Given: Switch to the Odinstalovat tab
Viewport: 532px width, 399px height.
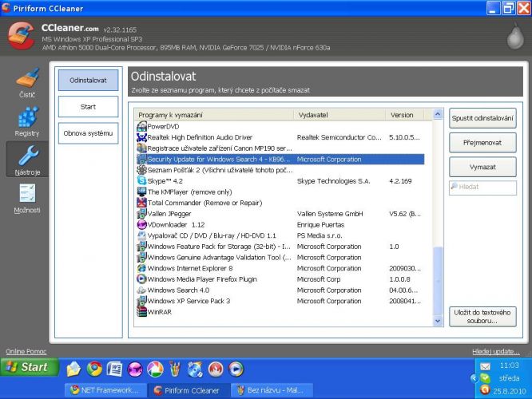Looking at the screenshot, I should 88,81.
